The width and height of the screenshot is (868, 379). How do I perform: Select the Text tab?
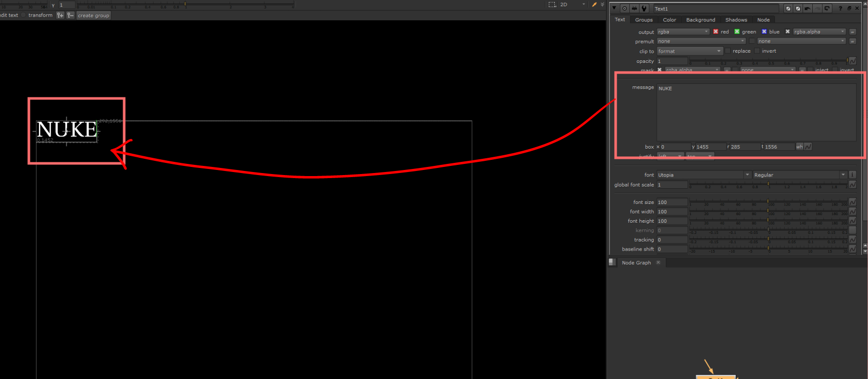[620, 20]
